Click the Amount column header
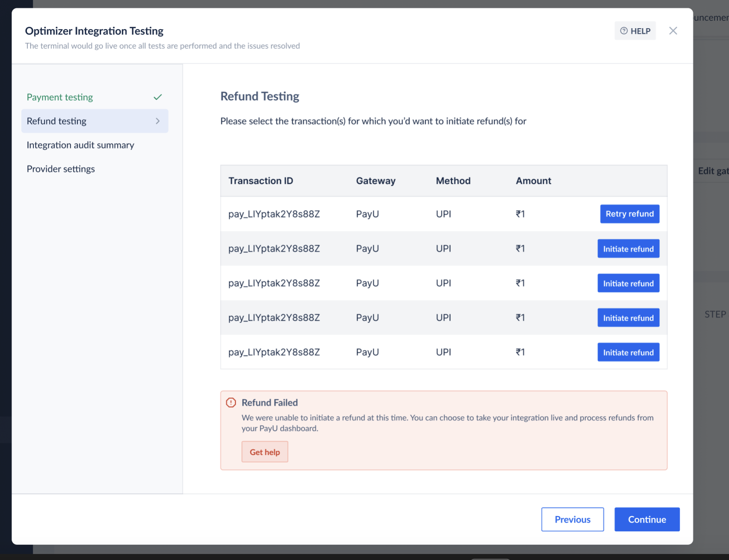The image size is (729, 560). [x=534, y=181]
